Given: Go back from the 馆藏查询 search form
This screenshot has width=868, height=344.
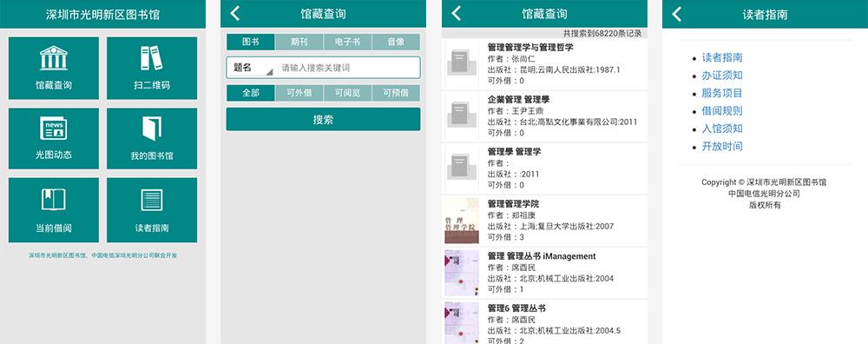Looking at the screenshot, I should tap(234, 14).
